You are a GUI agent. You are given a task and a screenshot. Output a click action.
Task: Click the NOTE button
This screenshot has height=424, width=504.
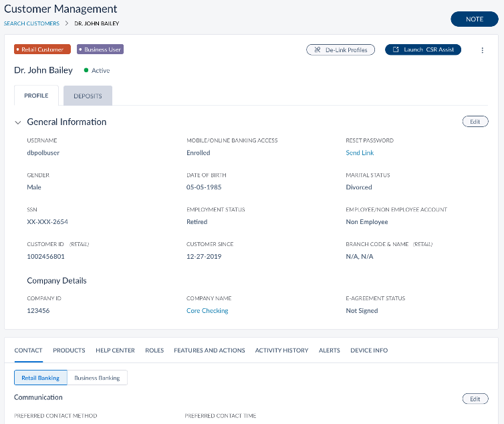click(475, 19)
